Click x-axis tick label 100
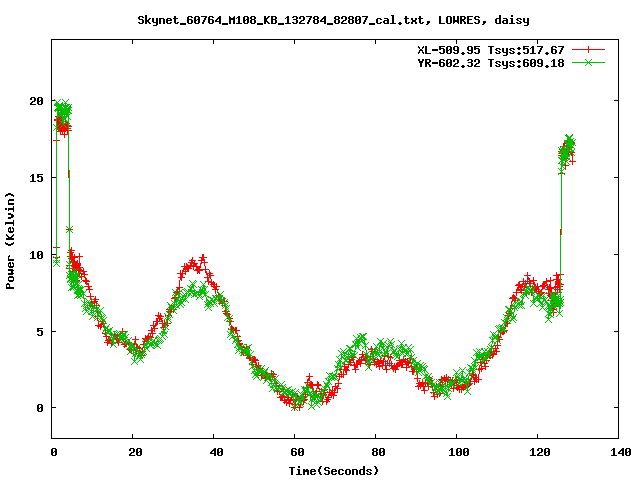The width and height of the screenshot is (640, 480). tap(458, 452)
